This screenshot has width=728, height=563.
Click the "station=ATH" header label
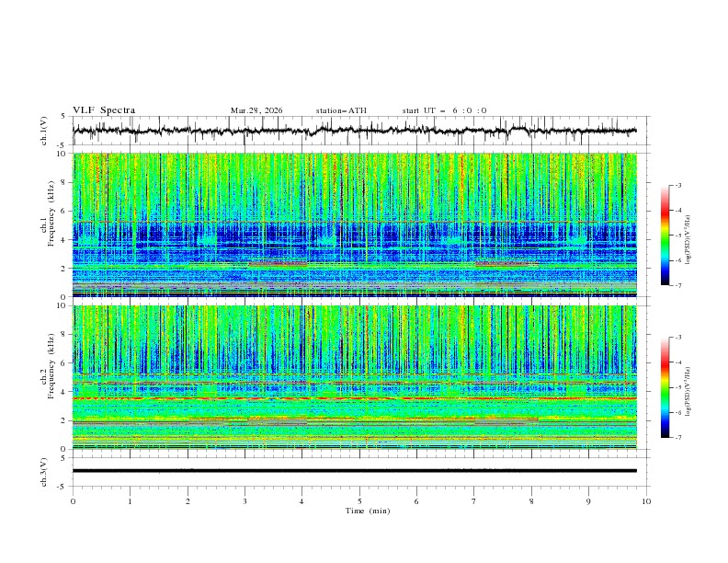click(x=341, y=110)
